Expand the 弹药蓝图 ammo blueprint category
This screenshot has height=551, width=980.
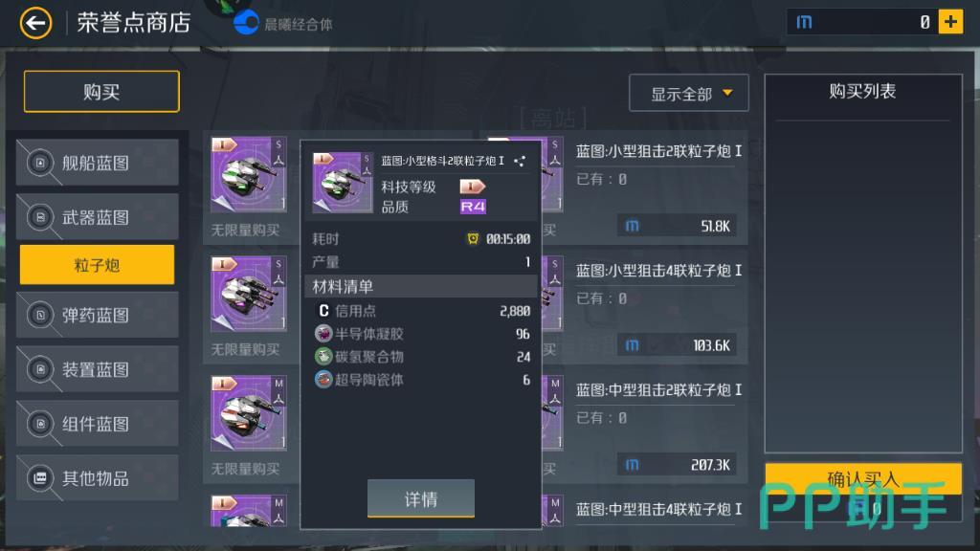pos(98,314)
